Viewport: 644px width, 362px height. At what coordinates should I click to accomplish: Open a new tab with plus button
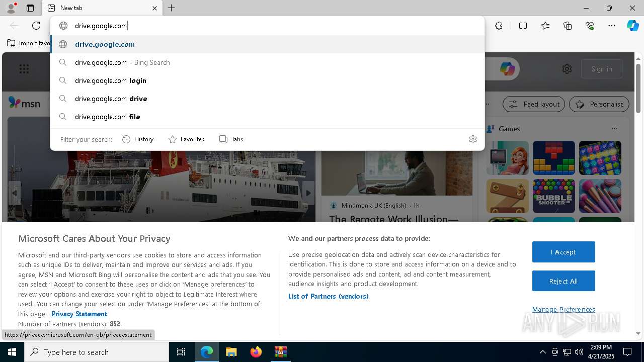point(172,8)
